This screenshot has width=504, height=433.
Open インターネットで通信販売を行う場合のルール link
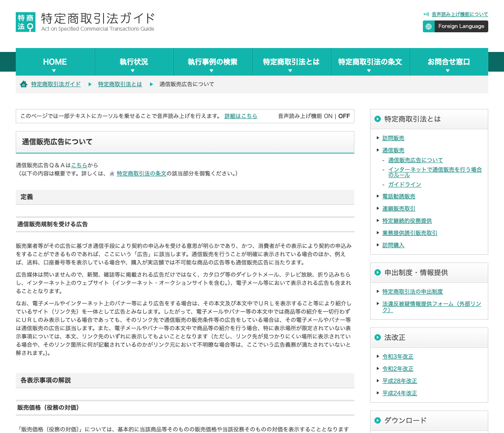click(435, 172)
